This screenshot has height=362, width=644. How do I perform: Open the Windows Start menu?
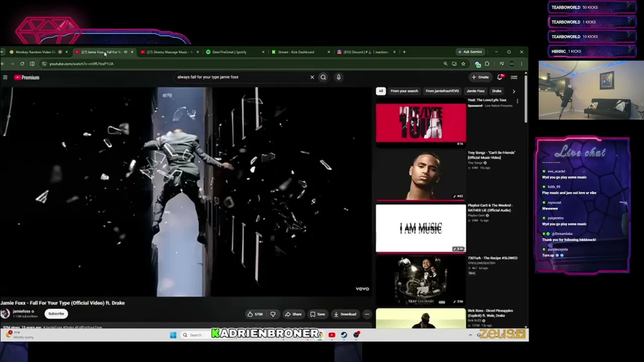click(173, 335)
